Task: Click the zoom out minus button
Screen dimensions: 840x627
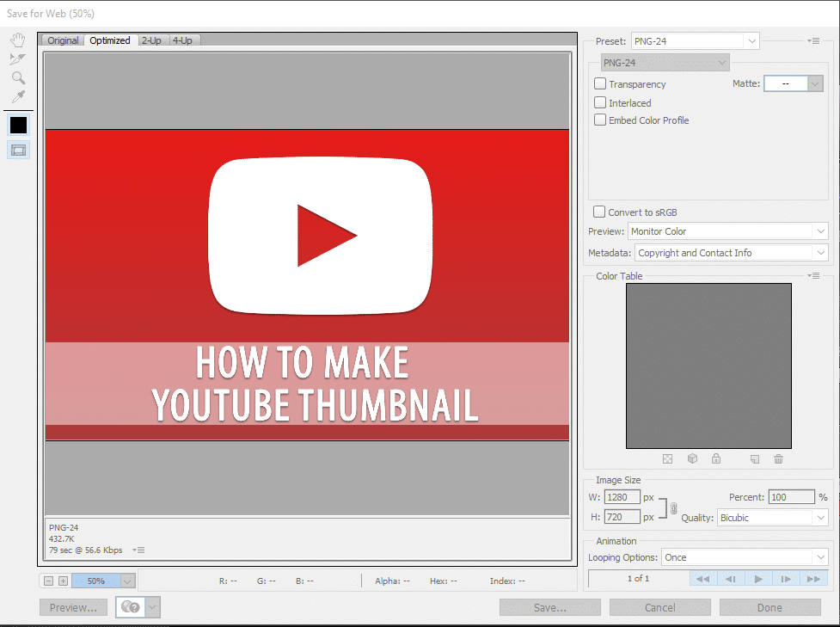Action: [x=49, y=581]
